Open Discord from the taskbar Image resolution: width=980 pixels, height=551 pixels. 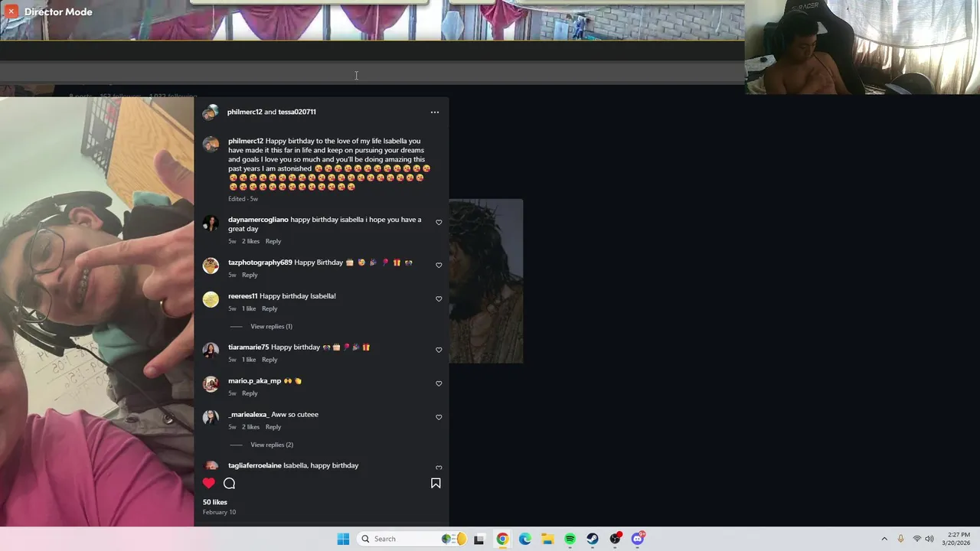(x=638, y=539)
